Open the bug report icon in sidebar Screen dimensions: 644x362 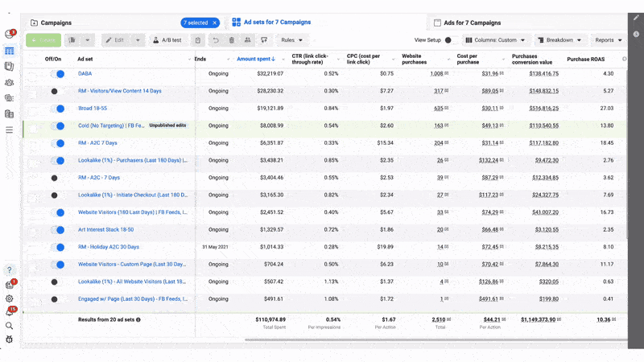(10, 339)
